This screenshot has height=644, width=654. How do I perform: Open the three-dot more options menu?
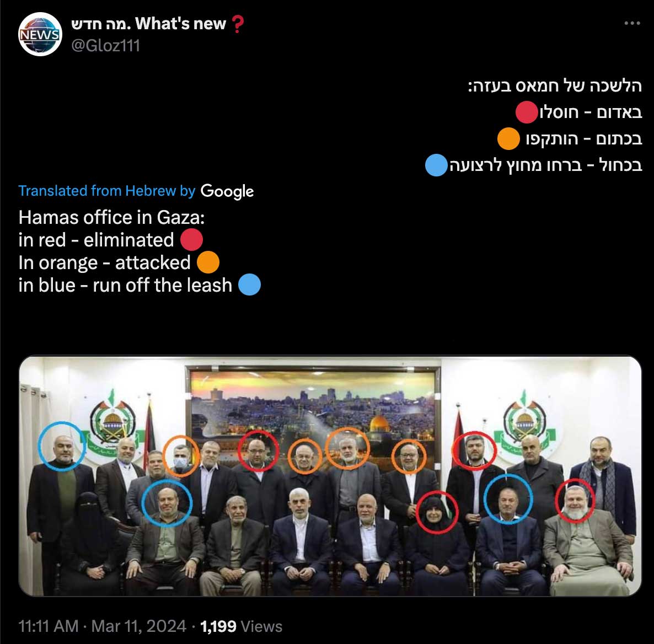click(x=632, y=23)
